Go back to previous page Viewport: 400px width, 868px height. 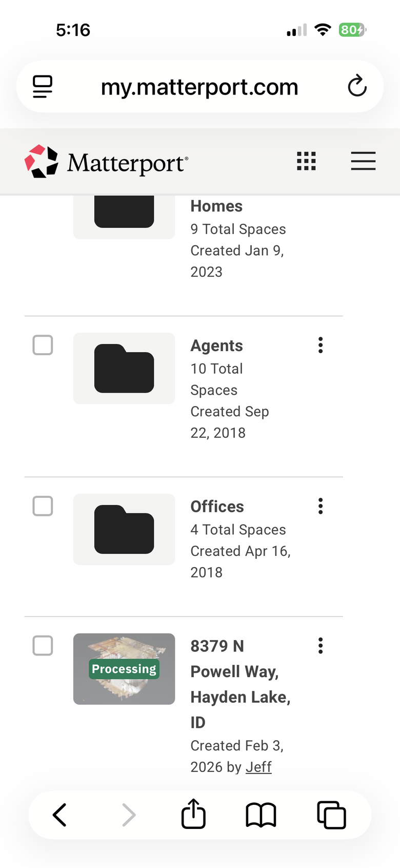point(60,815)
